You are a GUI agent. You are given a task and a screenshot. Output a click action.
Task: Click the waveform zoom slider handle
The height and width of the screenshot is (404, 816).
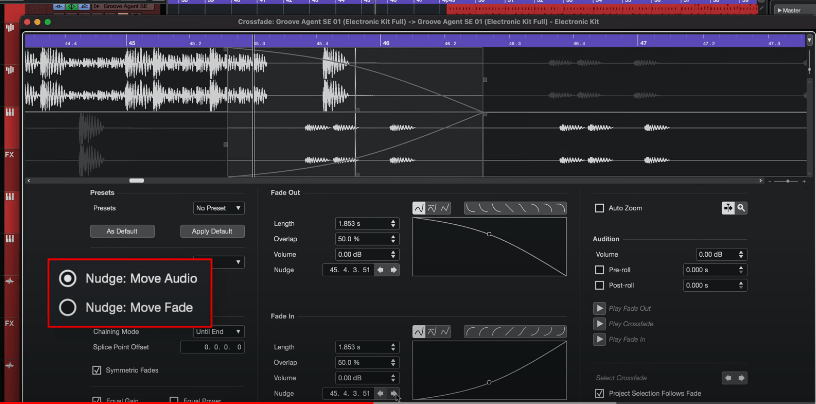tap(788, 181)
